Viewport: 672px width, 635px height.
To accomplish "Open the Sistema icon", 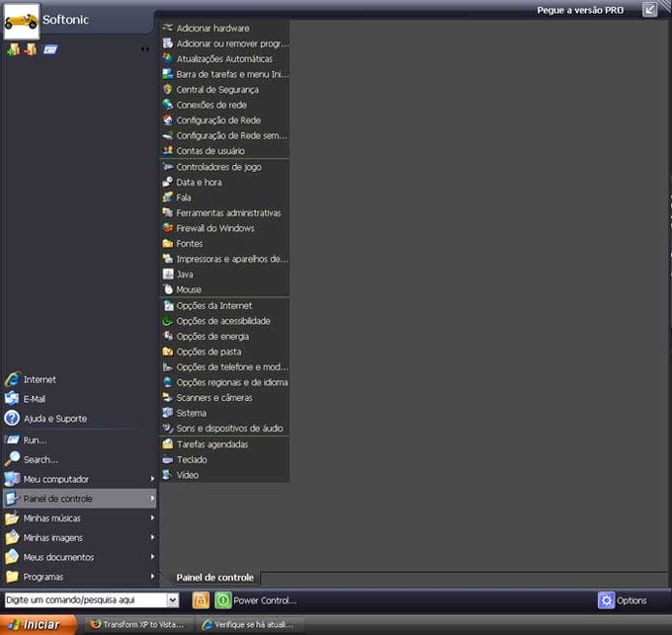I will [x=168, y=413].
